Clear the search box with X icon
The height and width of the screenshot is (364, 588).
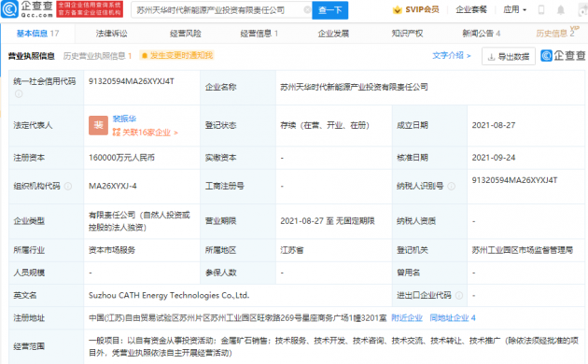(x=307, y=9)
